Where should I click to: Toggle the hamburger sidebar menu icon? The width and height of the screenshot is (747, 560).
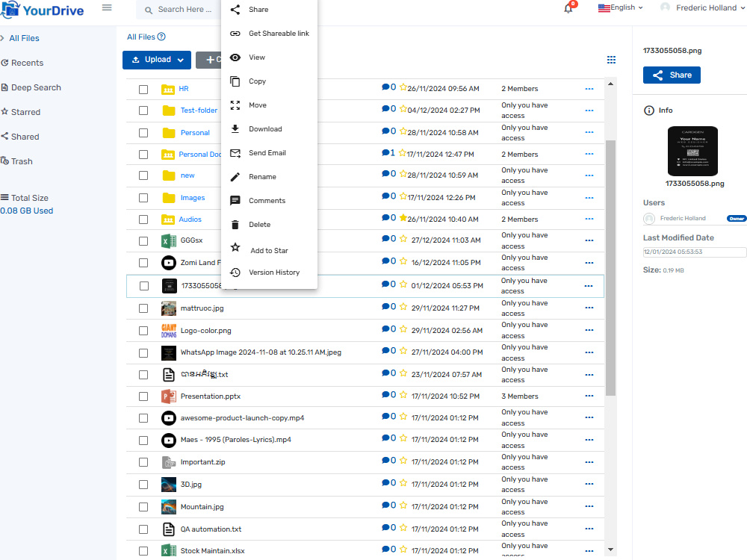[x=107, y=7]
